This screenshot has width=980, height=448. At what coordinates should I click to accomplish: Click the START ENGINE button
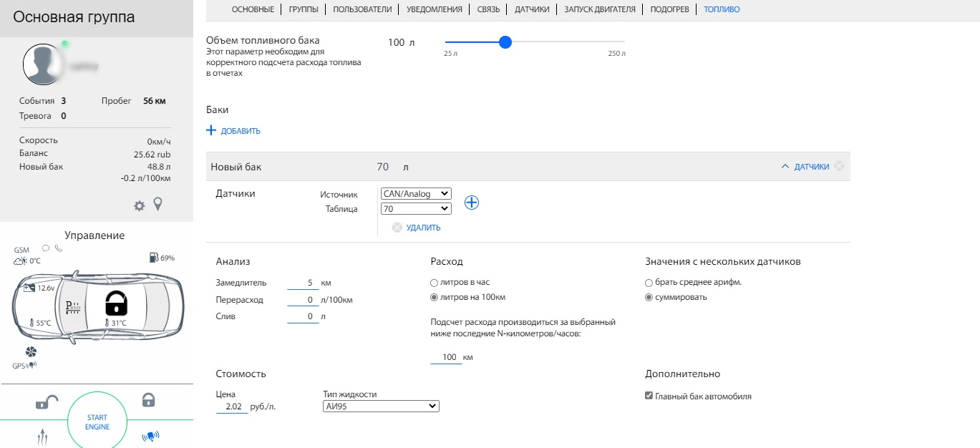pyautogui.click(x=97, y=422)
